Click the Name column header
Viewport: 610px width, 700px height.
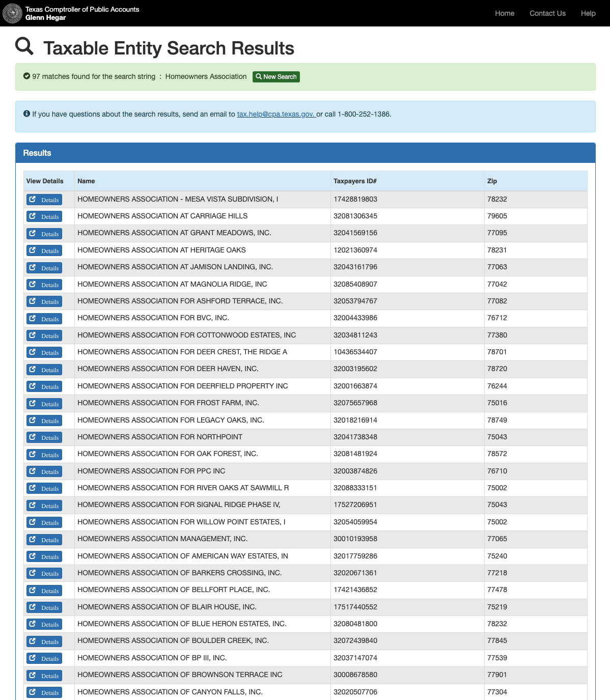[86, 181]
